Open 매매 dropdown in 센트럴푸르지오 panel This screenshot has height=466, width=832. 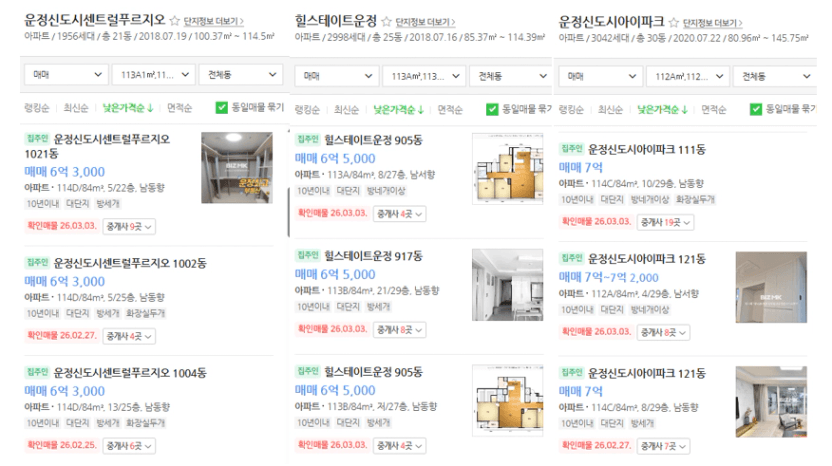[x=66, y=75]
